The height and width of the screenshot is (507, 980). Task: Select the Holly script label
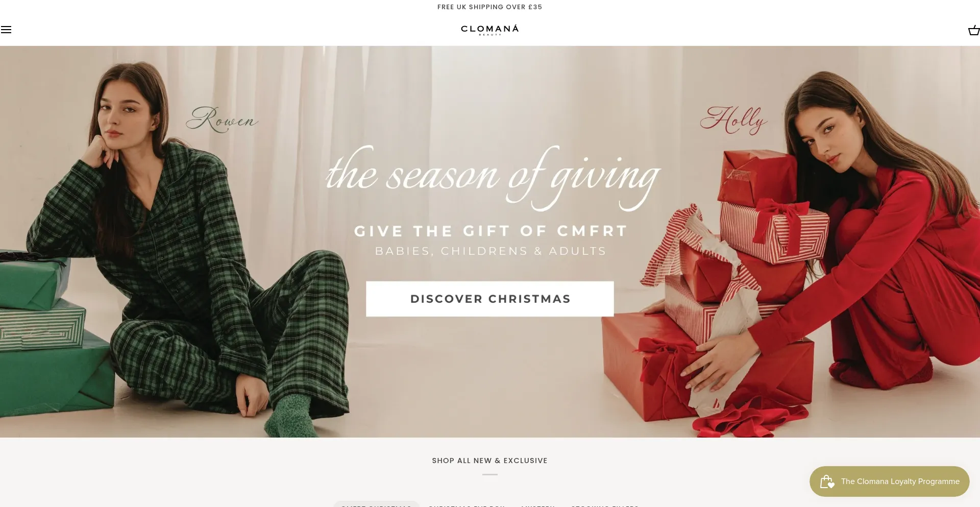click(x=733, y=120)
